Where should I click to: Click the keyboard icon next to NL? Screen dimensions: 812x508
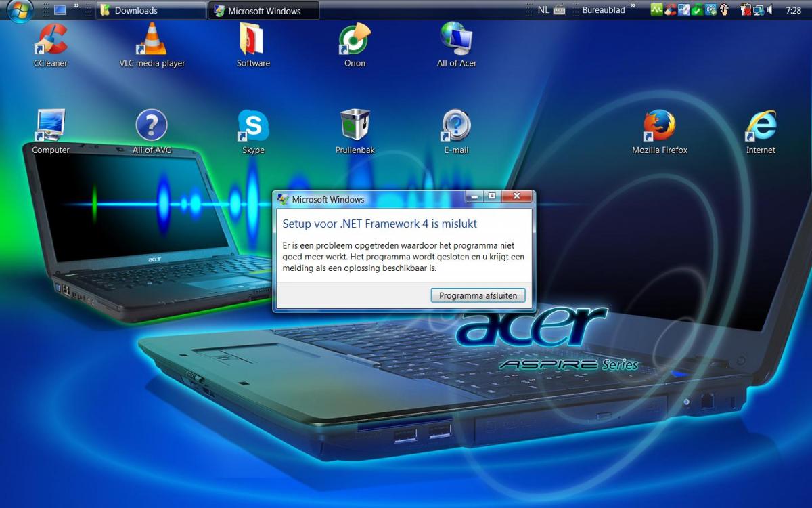(559, 10)
